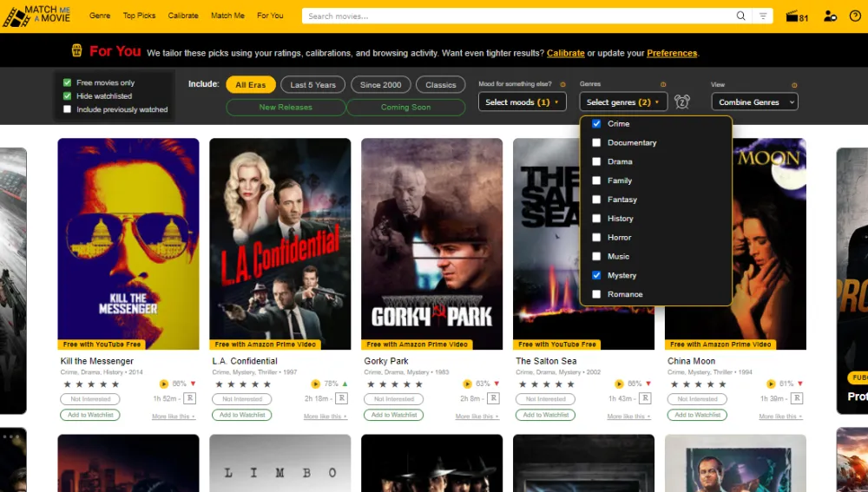Open the user account icon
Screen dimensions: 868x492
pos(830,16)
